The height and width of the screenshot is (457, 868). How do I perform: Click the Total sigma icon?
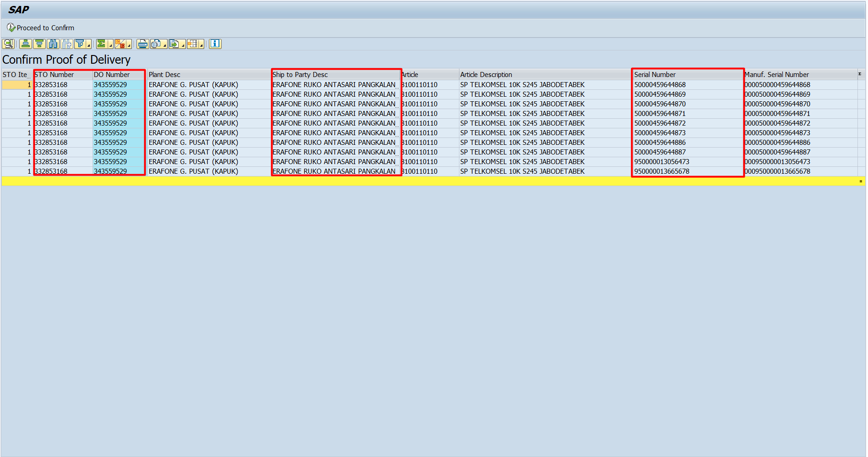tap(101, 44)
